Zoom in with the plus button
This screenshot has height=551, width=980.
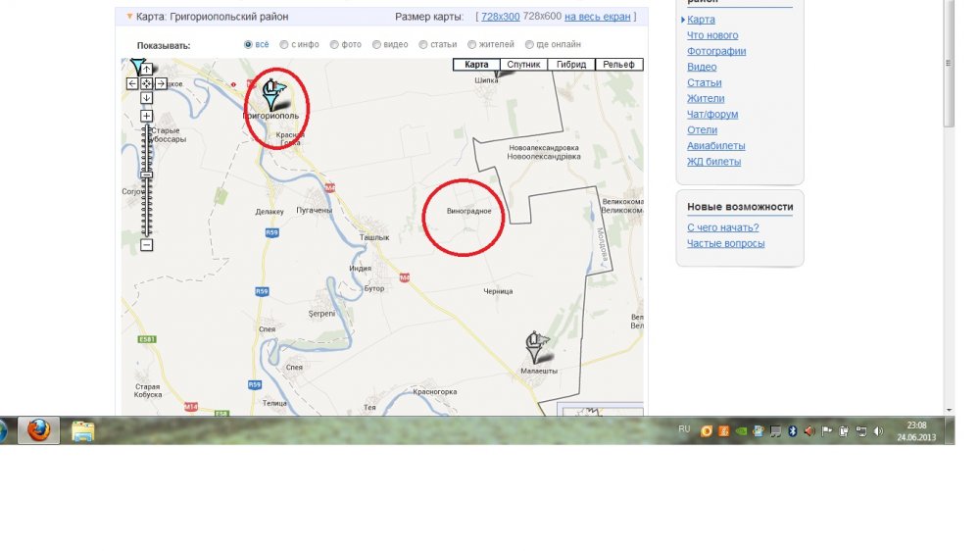coord(146,116)
